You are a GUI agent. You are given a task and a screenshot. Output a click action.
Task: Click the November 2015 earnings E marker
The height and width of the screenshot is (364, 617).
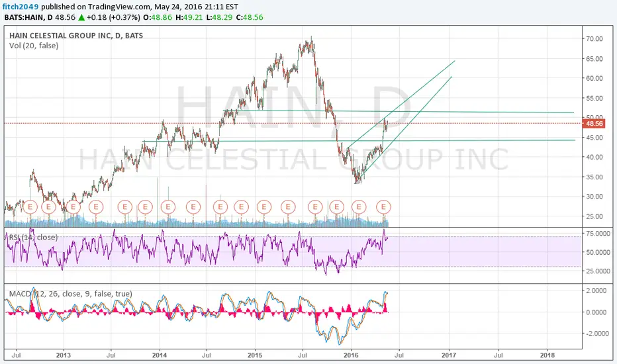pyautogui.click(x=337, y=206)
